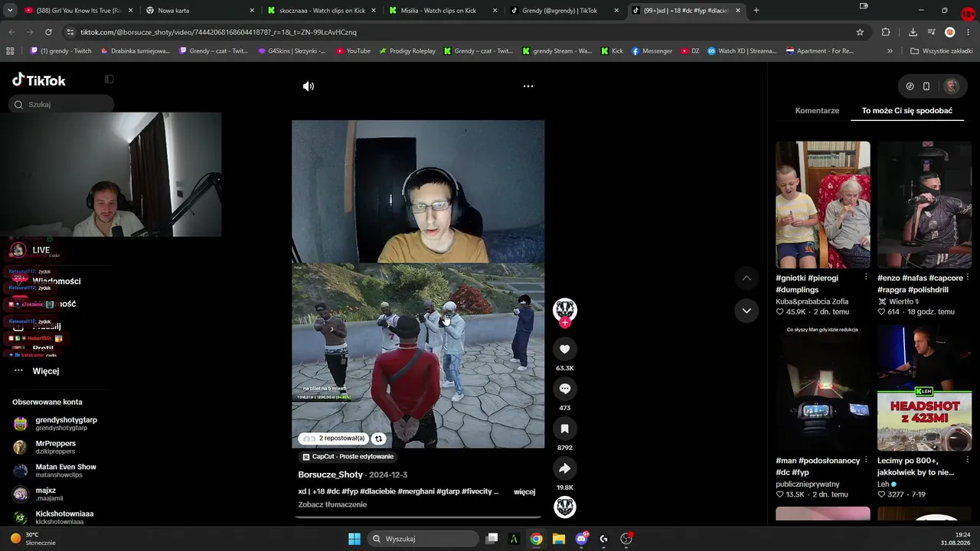Open the YouTube bookmark
The width and height of the screenshot is (980, 551).
point(352,51)
